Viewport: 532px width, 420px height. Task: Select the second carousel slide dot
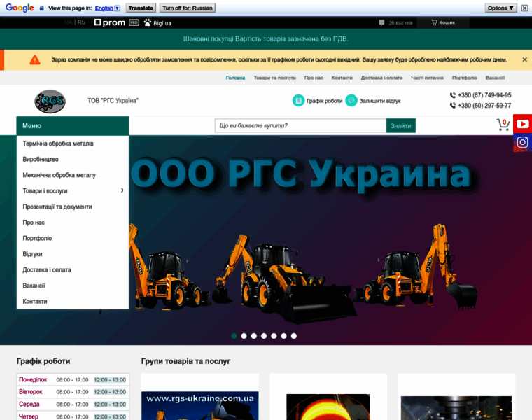point(244,336)
